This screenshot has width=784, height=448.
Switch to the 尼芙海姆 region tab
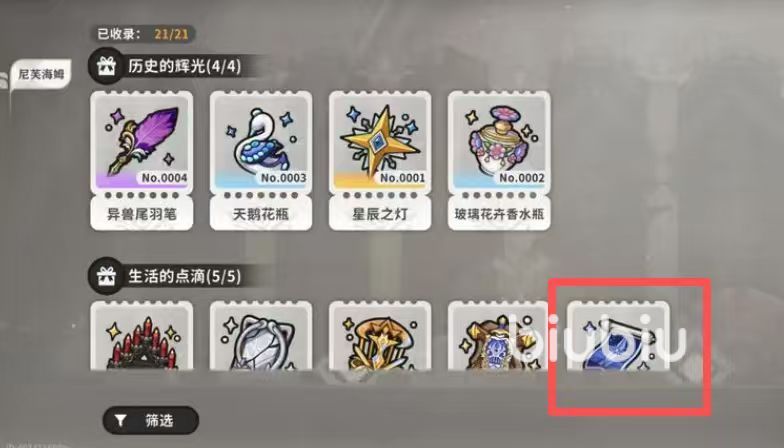pos(40,74)
